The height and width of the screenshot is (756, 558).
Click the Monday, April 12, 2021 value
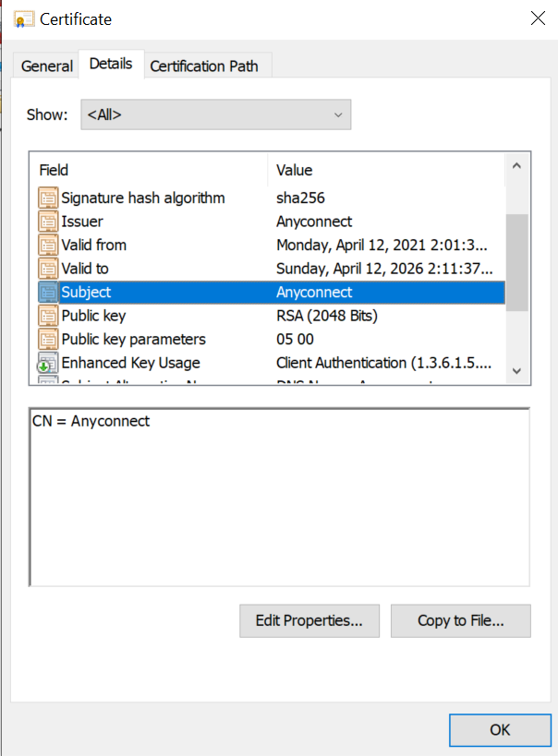point(382,245)
